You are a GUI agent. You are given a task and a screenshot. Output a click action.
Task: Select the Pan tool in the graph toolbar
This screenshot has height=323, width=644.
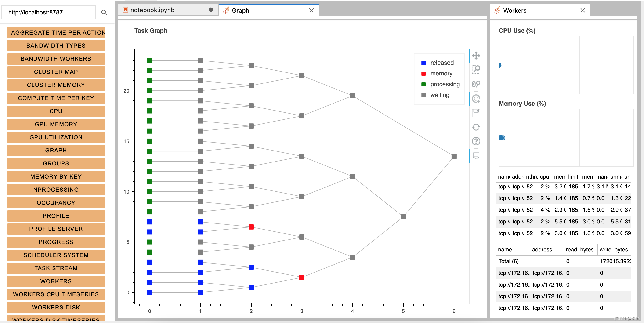(x=476, y=55)
